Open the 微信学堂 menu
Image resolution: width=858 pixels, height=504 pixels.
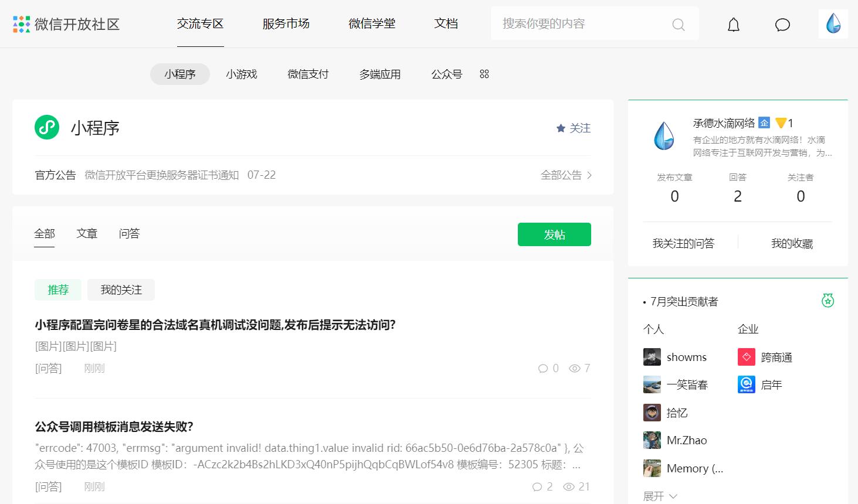click(x=372, y=23)
